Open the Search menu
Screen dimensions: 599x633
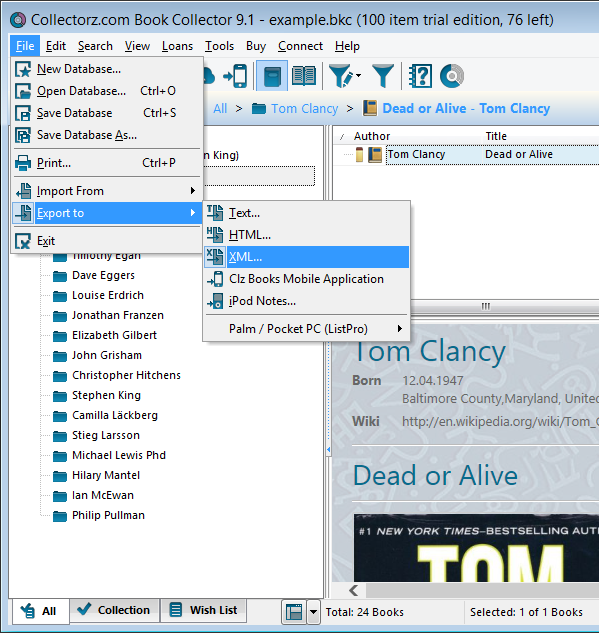point(95,46)
